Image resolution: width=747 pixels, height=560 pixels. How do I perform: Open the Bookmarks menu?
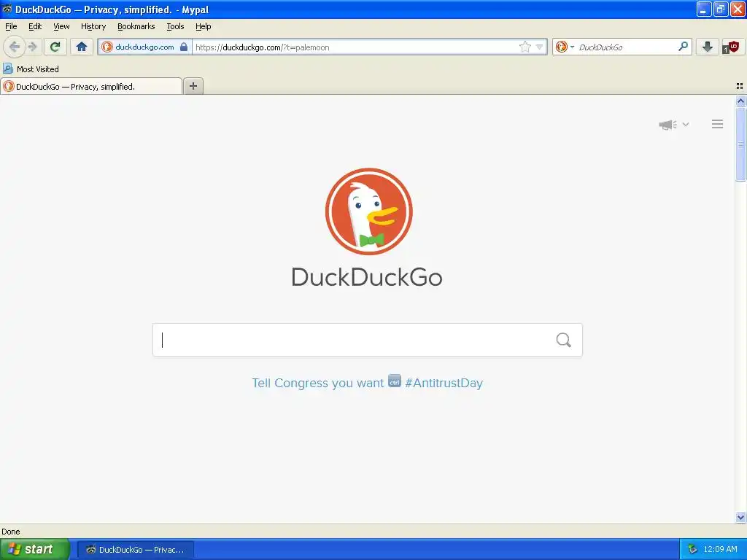[136, 26]
